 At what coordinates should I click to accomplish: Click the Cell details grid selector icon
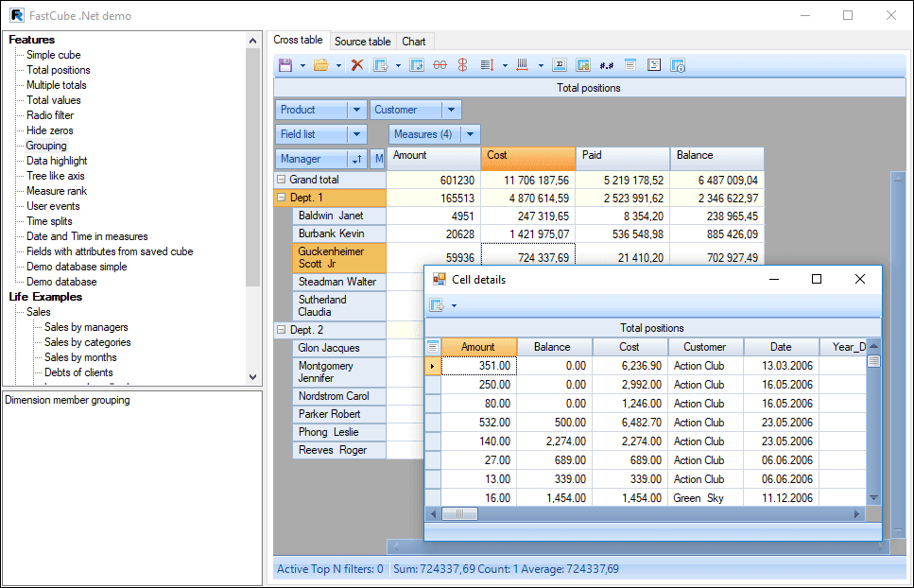(433, 347)
